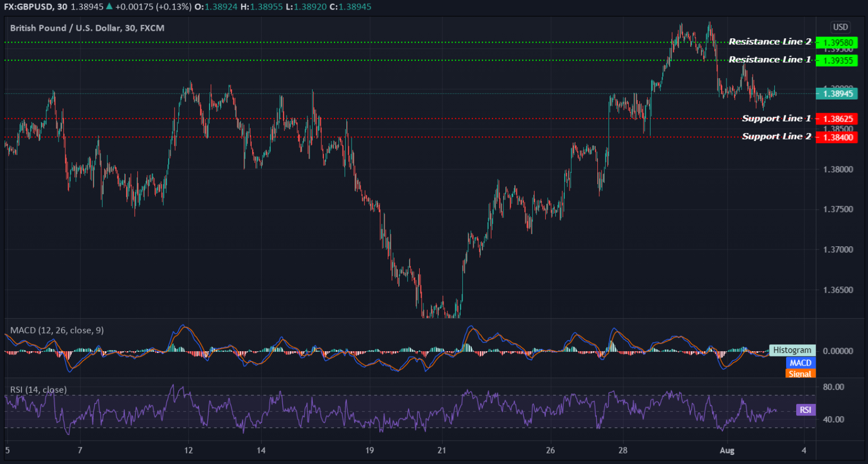
Task: Click the 1.38000 price axis label
Action: click(x=838, y=169)
